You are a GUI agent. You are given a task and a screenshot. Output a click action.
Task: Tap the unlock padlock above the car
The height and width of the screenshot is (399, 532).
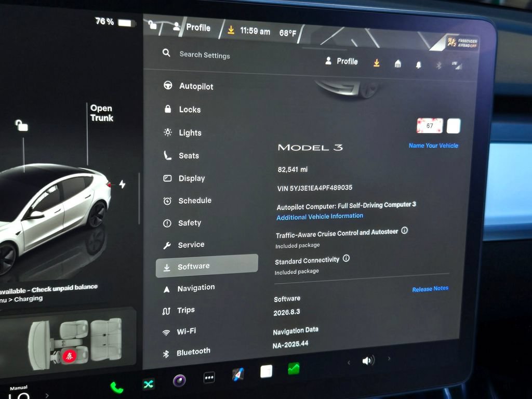(21, 125)
